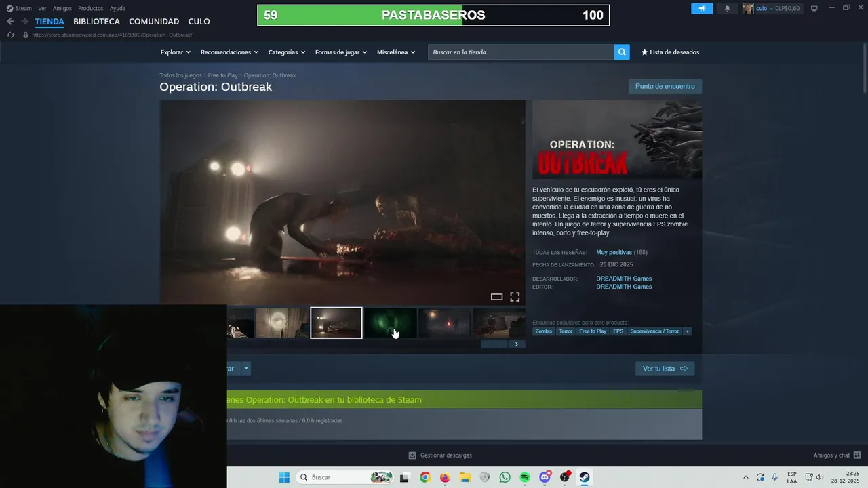Click the page vertical scrollbar
The width and height of the screenshot is (868, 488).
pos(864,68)
